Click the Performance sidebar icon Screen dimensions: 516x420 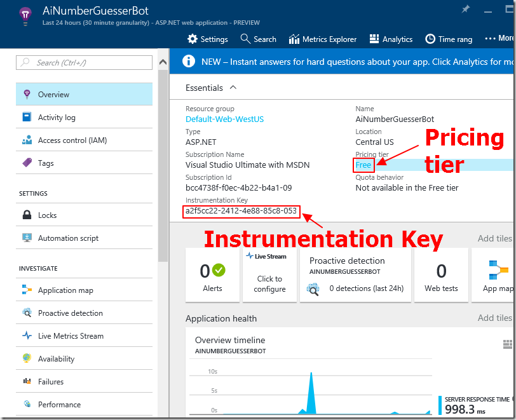(27, 404)
